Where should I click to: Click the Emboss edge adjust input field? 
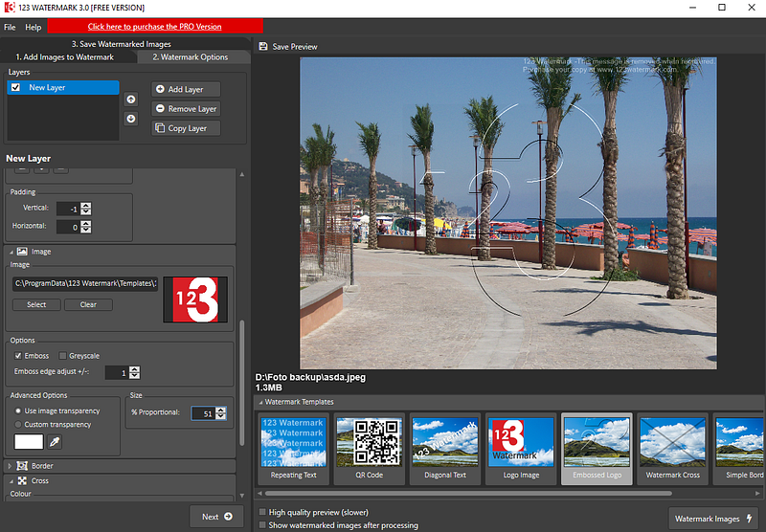pos(117,373)
